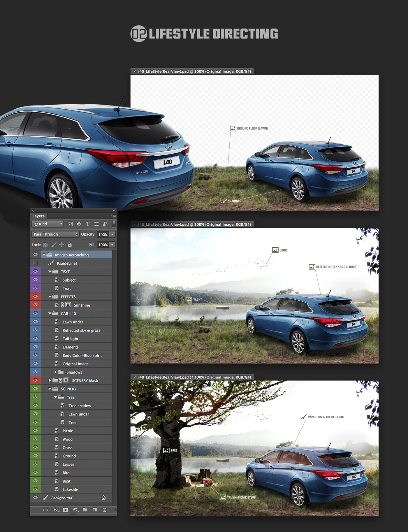
Task: Open the Layers panel options menu
Action: point(113,216)
